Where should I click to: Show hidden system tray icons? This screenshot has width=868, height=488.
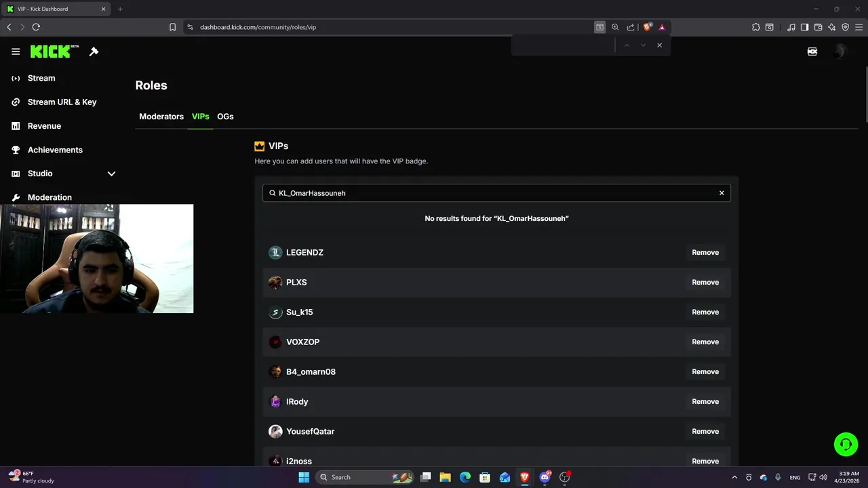734,477
